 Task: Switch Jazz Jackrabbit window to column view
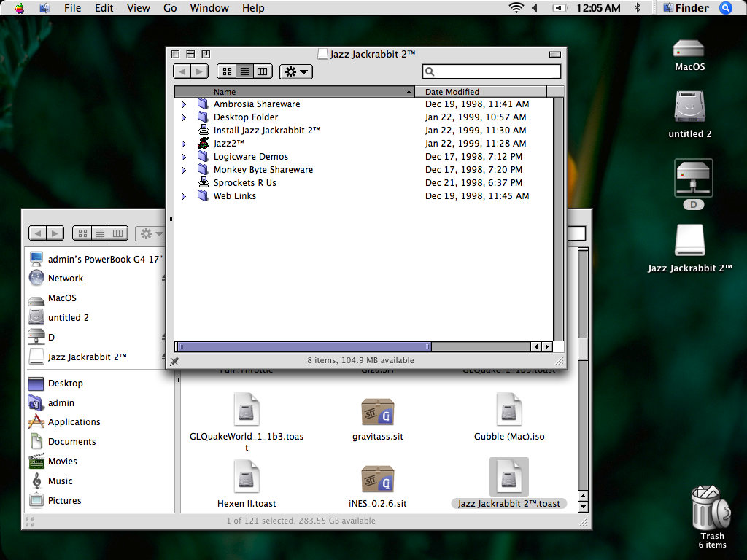[x=263, y=71]
